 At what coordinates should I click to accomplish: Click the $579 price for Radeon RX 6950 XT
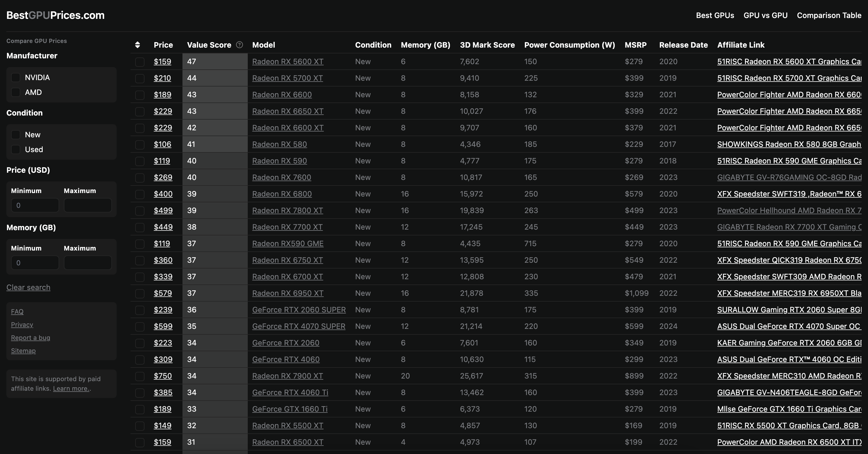[163, 293]
